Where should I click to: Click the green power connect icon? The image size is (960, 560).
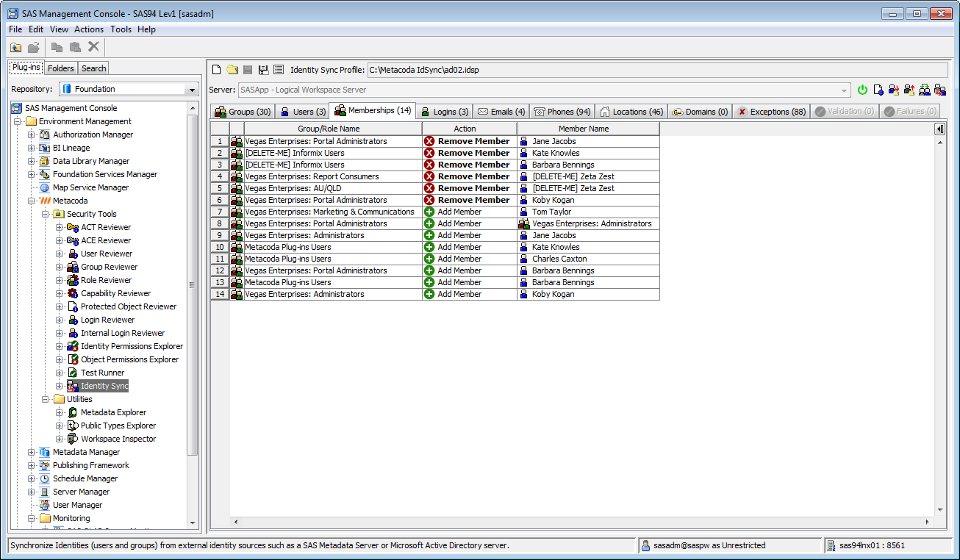[863, 90]
